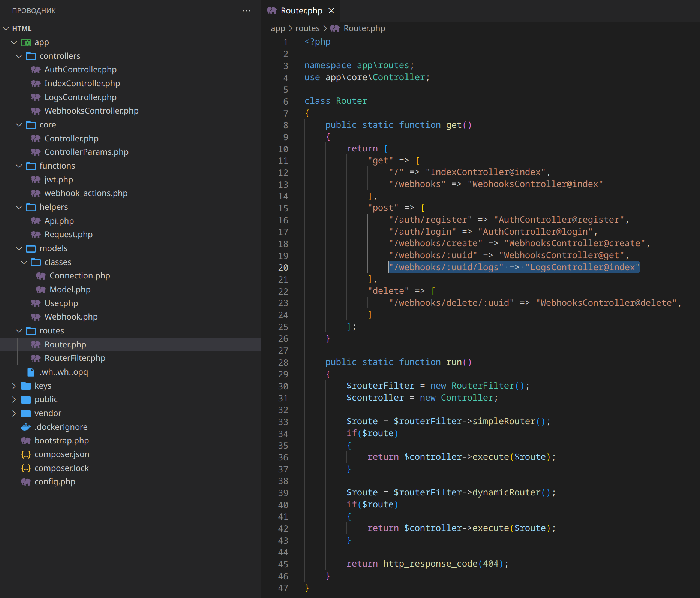Image resolution: width=700 pixels, height=598 pixels.
Task: Collapse the models folder chevron
Action: click(19, 248)
